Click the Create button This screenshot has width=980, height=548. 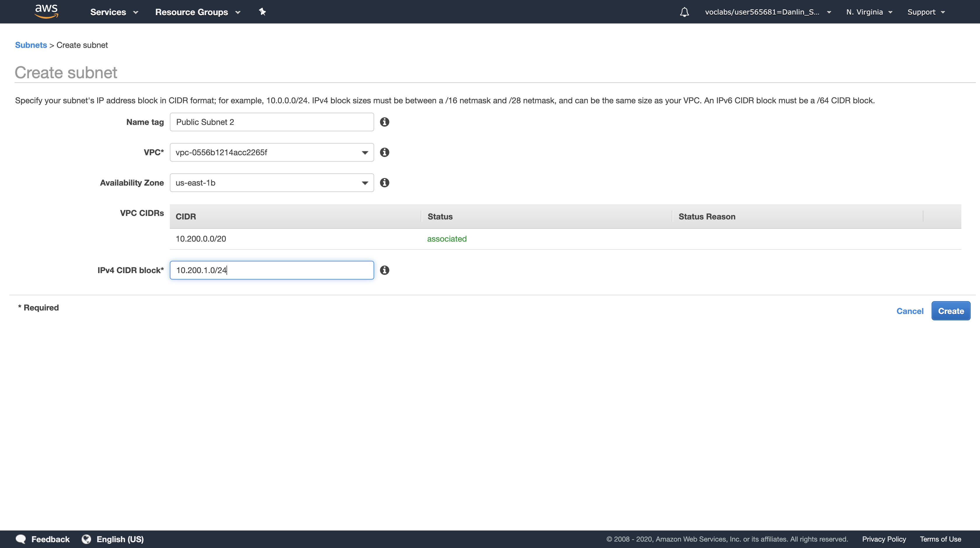(x=951, y=311)
